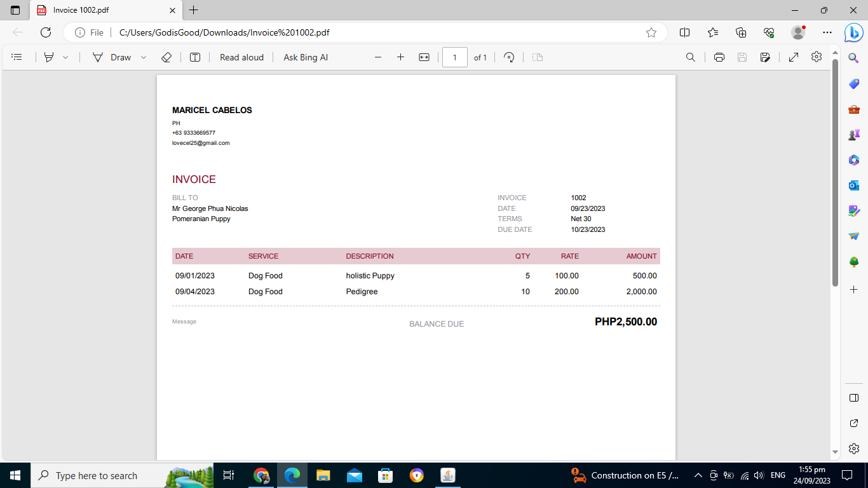The image size is (868, 488).
Task: Expand the highlight color dropdown arrow
Action: coord(65,57)
